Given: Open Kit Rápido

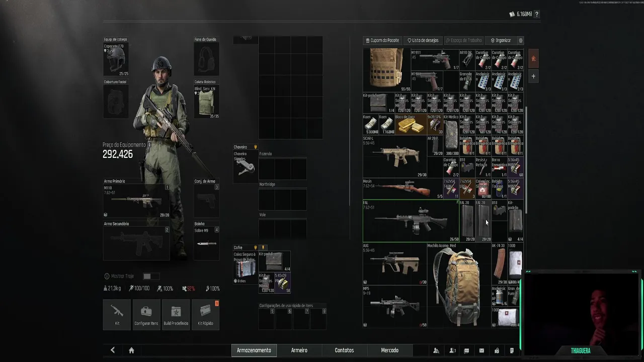Looking at the screenshot, I should (x=205, y=314).
